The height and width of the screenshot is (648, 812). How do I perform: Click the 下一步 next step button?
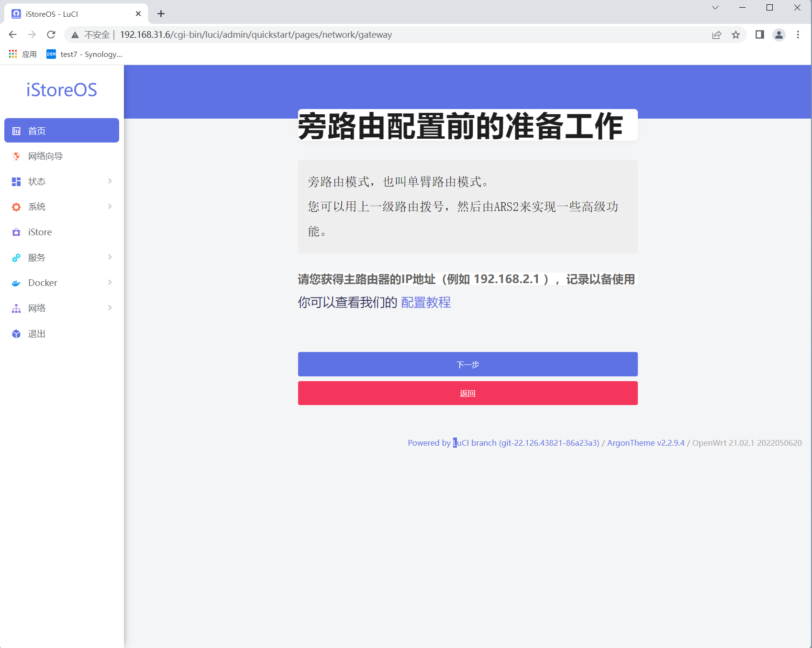pos(467,364)
